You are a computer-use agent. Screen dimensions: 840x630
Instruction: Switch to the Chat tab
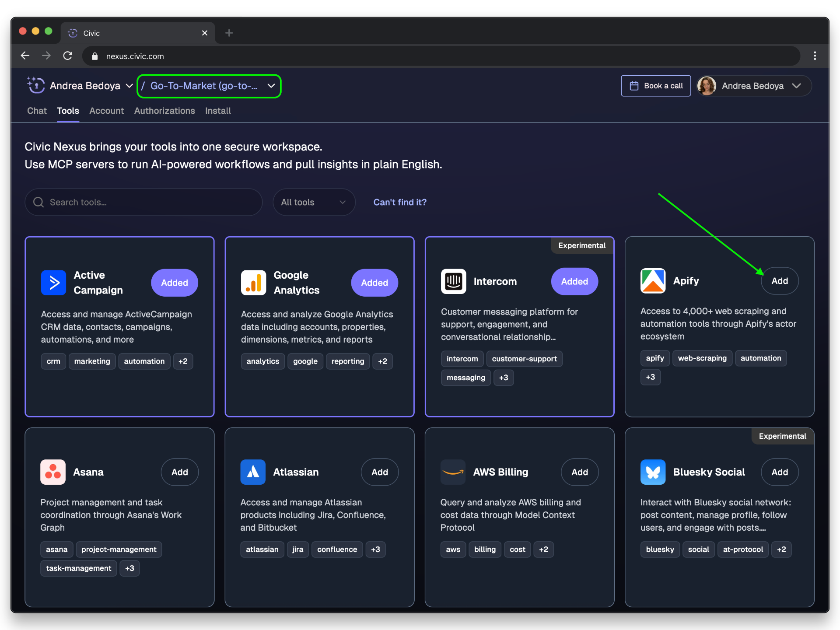pyautogui.click(x=37, y=111)
